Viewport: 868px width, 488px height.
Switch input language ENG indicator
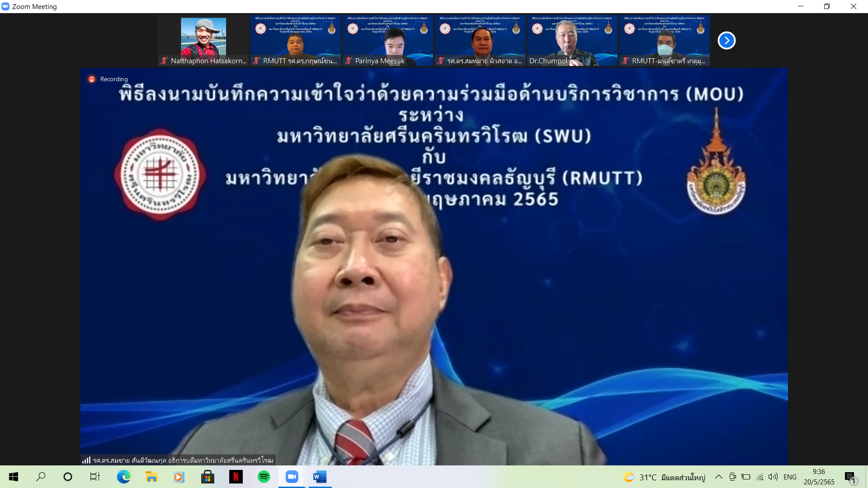coord(790,477)
